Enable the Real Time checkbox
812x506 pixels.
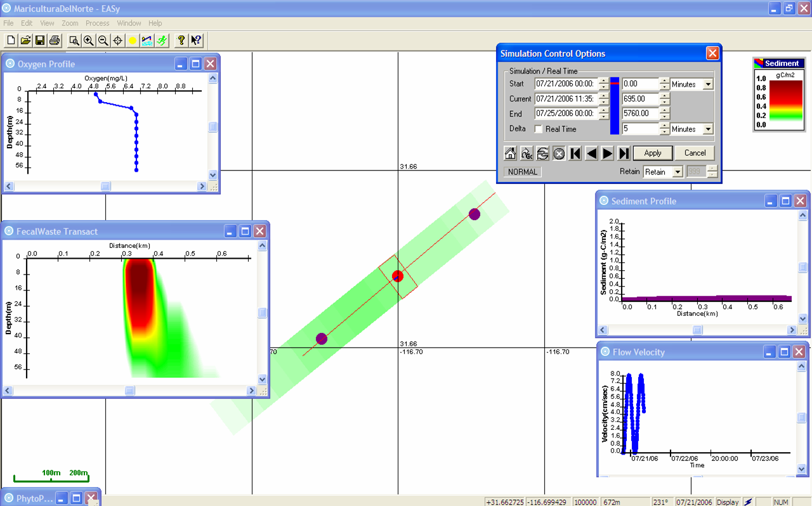539,129
